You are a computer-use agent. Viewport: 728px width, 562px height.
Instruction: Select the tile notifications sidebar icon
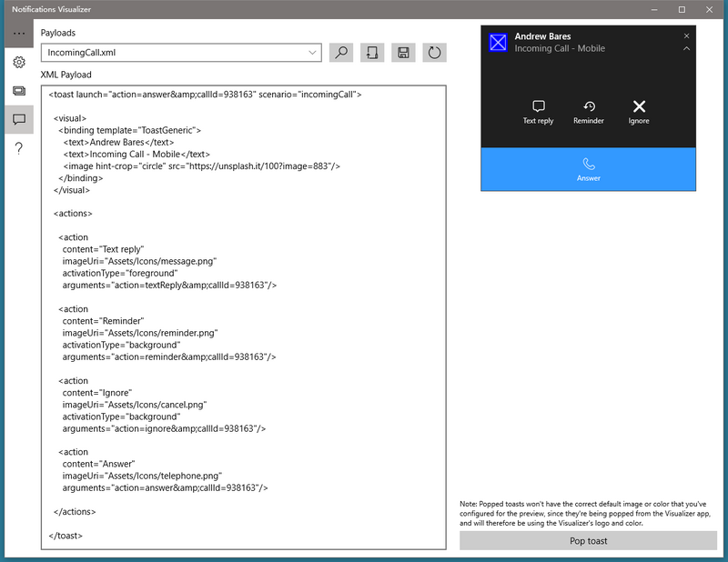[x=19, y=91]
